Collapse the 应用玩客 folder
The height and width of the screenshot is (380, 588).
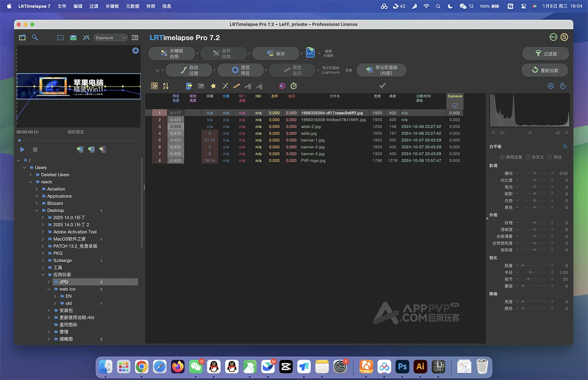43,275
